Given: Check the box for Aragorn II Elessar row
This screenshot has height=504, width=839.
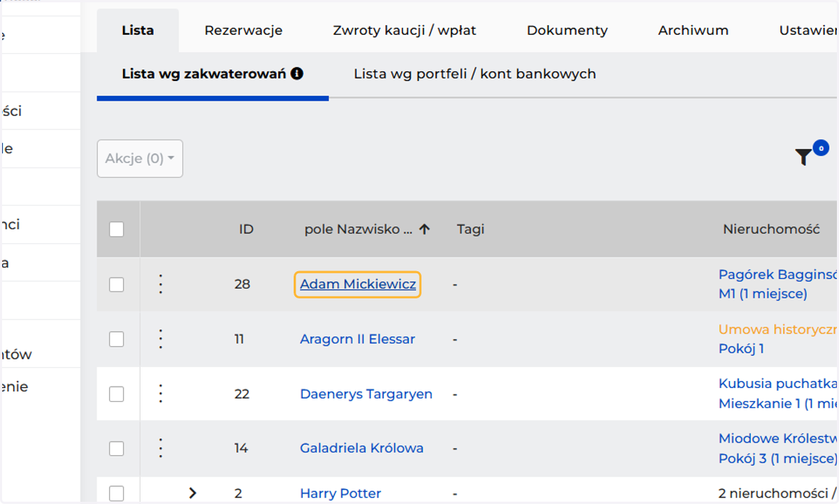Looking at the screenshot, I should [117, 339].
